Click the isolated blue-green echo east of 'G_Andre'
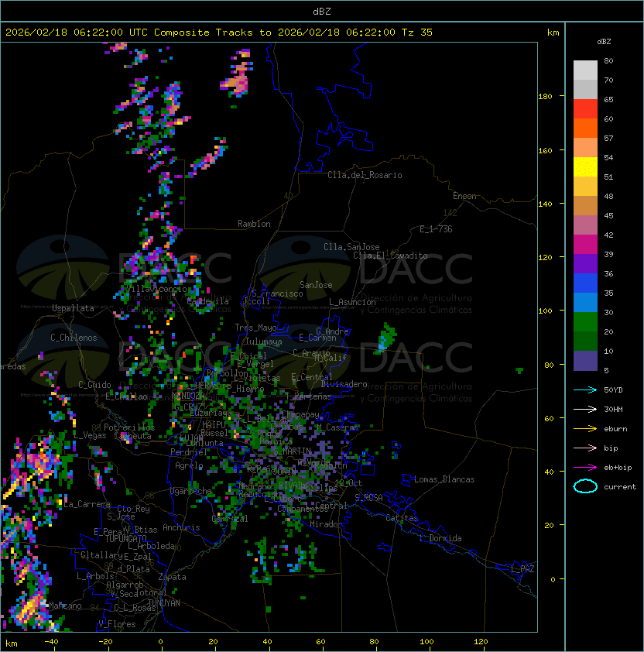This screenshot has width=644, height=652. pyautogui.click(x=385, y=338)
